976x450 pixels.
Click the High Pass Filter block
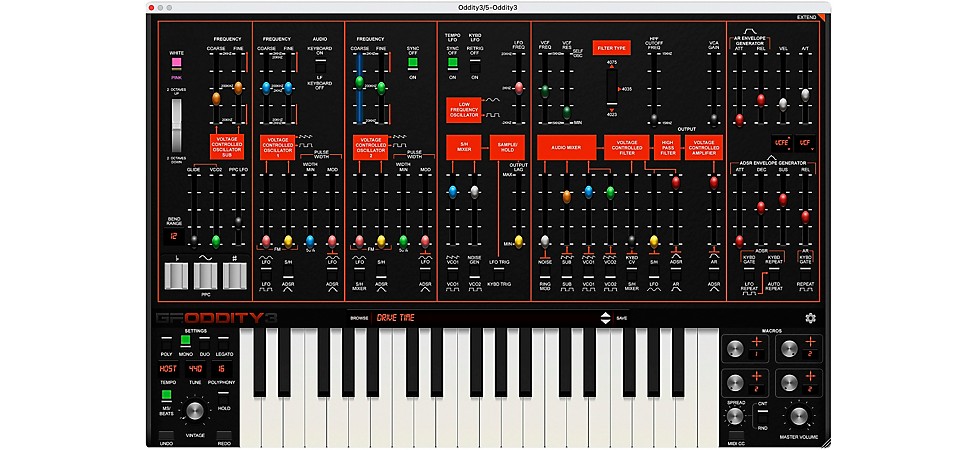click(667, 148)
